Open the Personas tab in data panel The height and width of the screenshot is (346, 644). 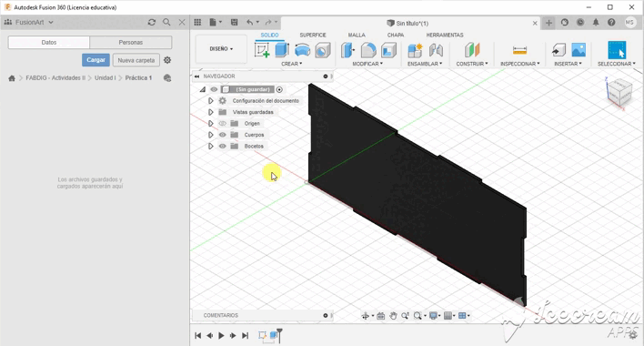coord(131,42)
